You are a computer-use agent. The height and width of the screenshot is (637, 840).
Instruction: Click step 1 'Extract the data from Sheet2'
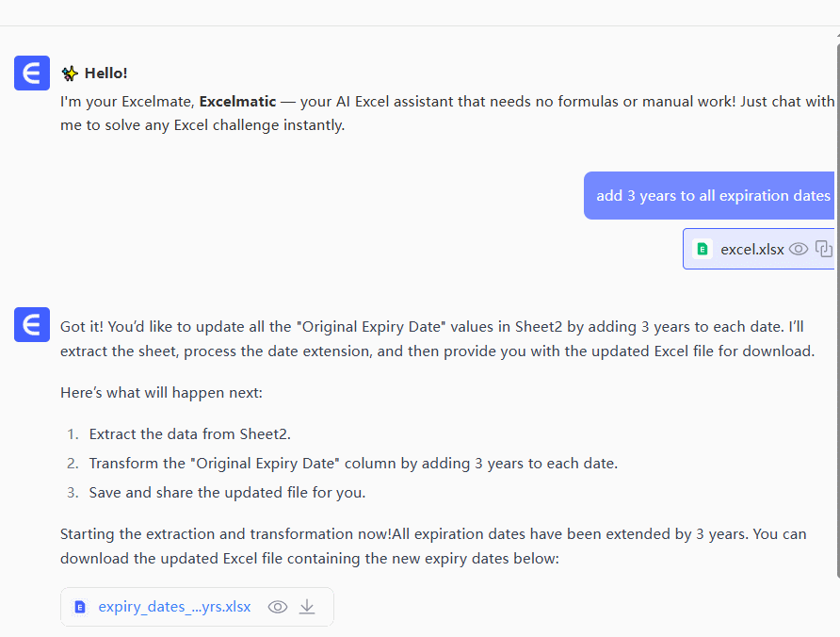tap(190, 434)
